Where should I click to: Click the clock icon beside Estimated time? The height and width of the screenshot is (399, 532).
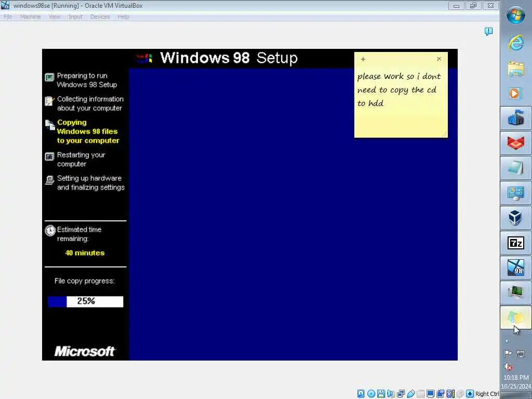[50, 231]
